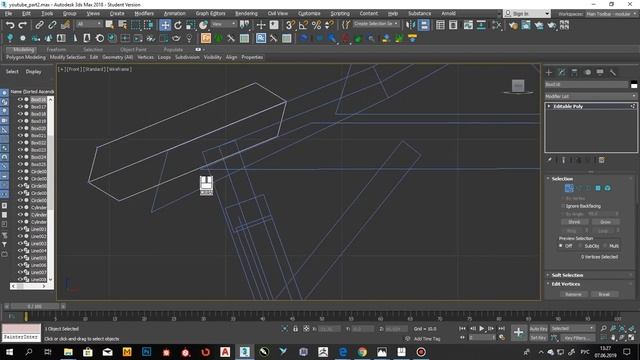
Task: Toggle the 3D Snaps button
Action: [290, 25]
